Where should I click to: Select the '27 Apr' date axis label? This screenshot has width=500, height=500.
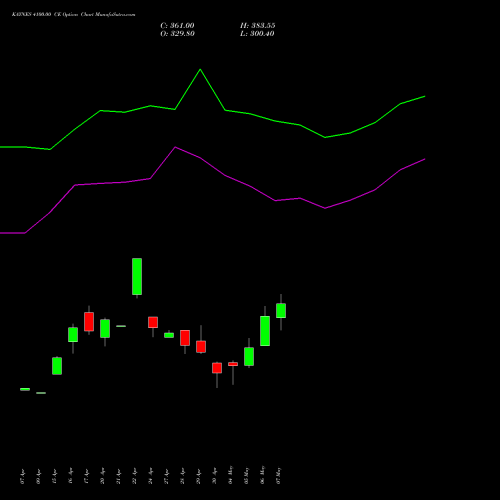tap(166, 476)
